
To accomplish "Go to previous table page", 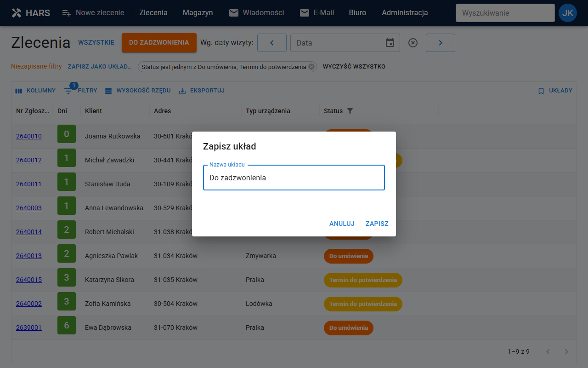I will (548, 352).
